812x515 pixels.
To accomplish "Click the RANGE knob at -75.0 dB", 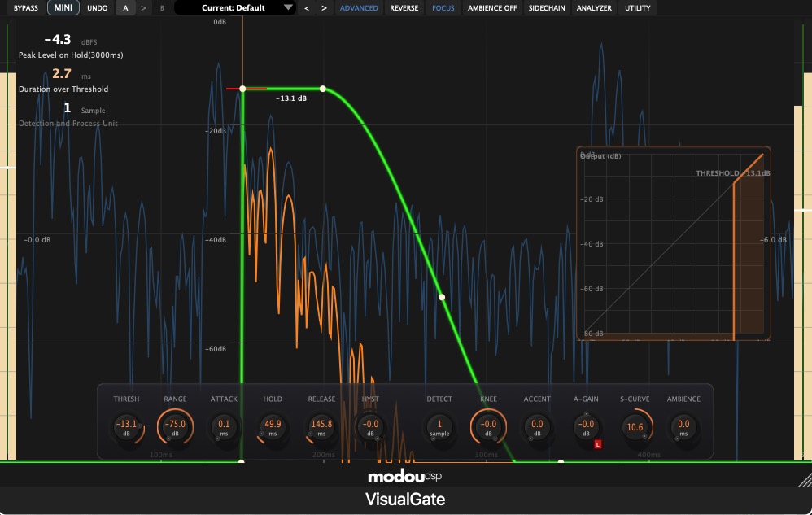I will 175,427.
